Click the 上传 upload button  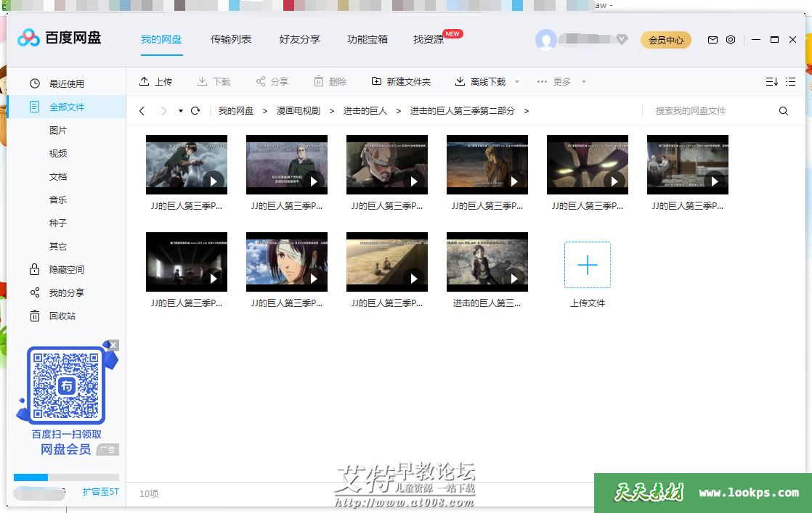click(x=155, y=82)
